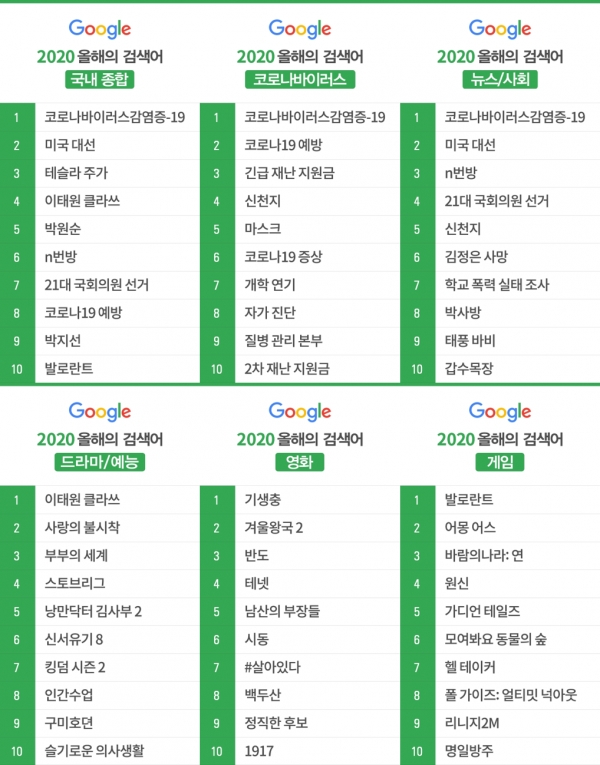Click 모여봐요 동물의 숲 game entry
The width and height of the screenshot is (600, 765).
pyautogui.click(x=495, y=639)
